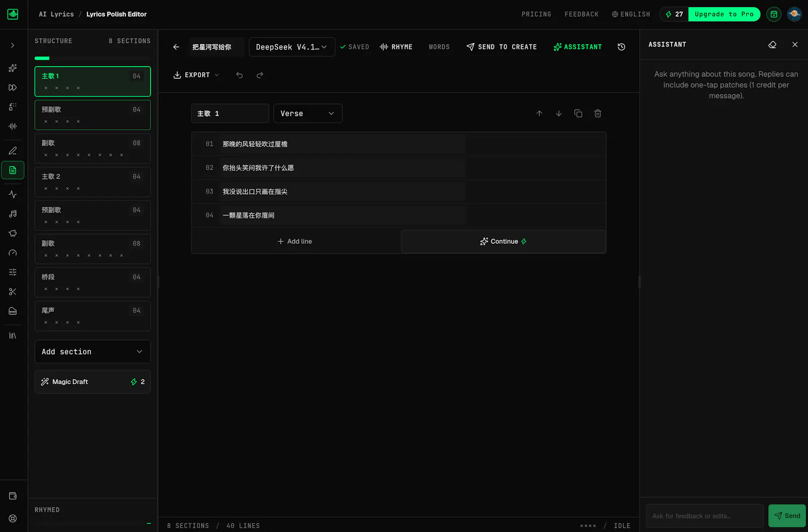Focus the Ask for feedback or edits input
The height and width of the screenshot is (532, 808).
(704, 516)
